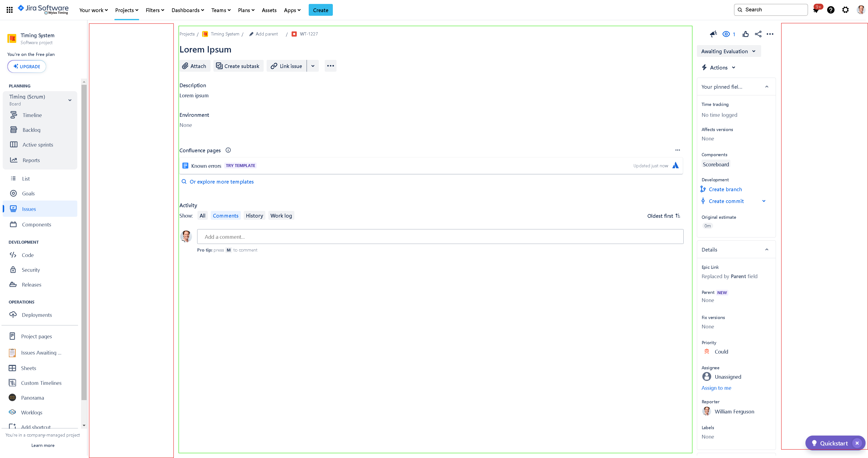This screenshot has height=458, width=868.
Task: Open the Projects menu
Action: [x=127, y=10]
